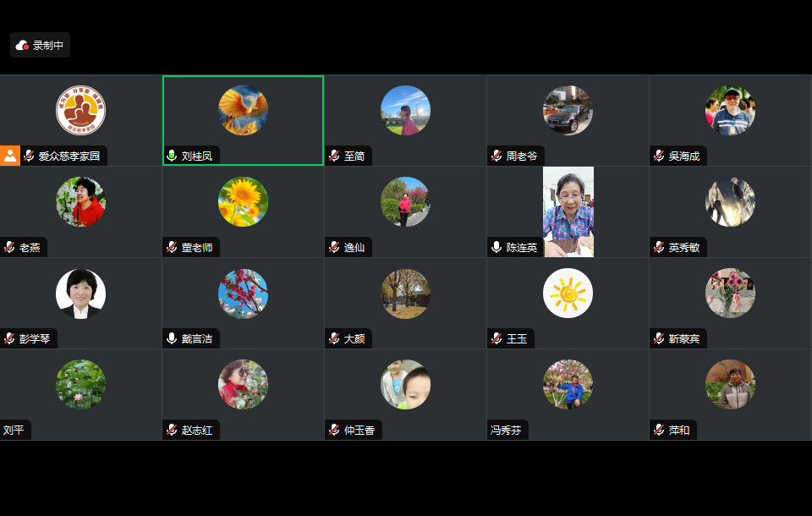Click 仲玉香's child photo avatar

coord(405,384)
